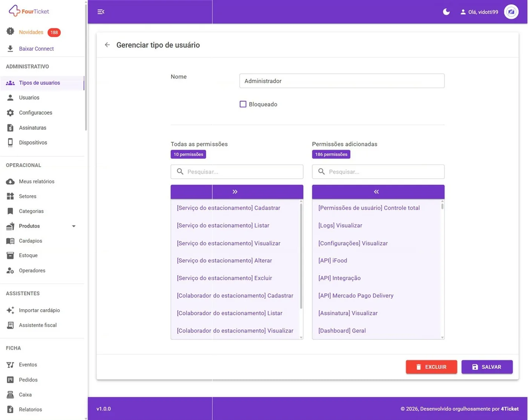Image resolution: width=528 pixels, height=420 pixels.
Task: Click the Cardapios book icon
Action: pos(10,241)
